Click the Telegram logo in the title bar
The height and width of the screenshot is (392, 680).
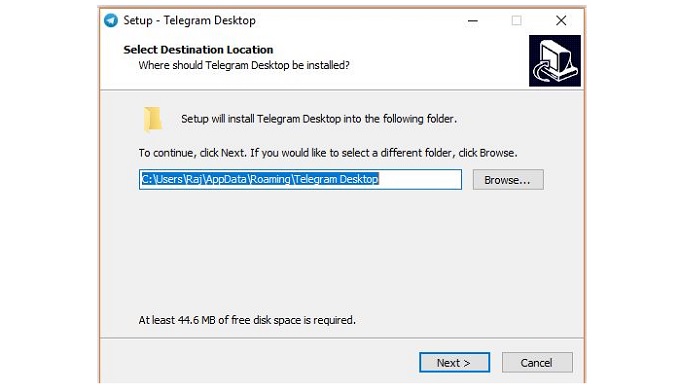point(111,20)
